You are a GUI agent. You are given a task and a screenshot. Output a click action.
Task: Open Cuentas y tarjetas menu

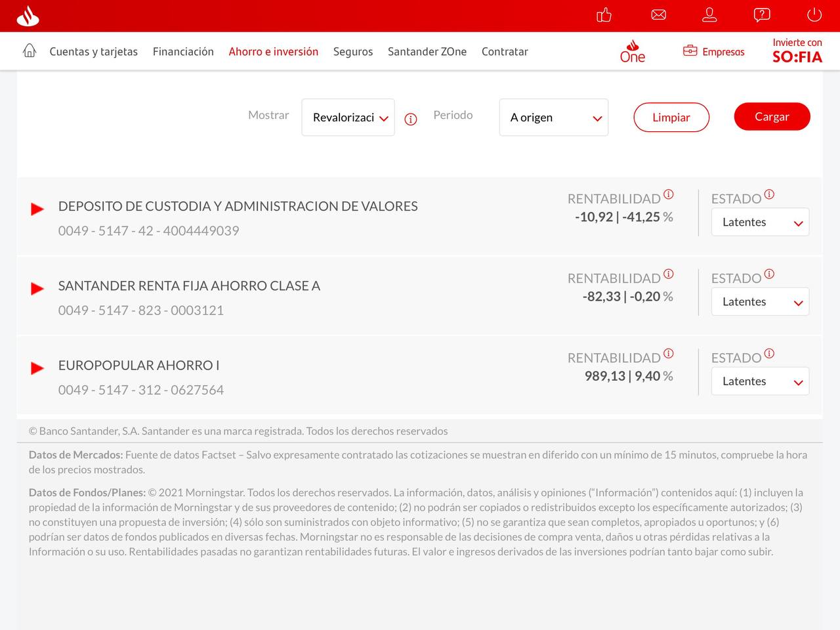click(94, 52)
